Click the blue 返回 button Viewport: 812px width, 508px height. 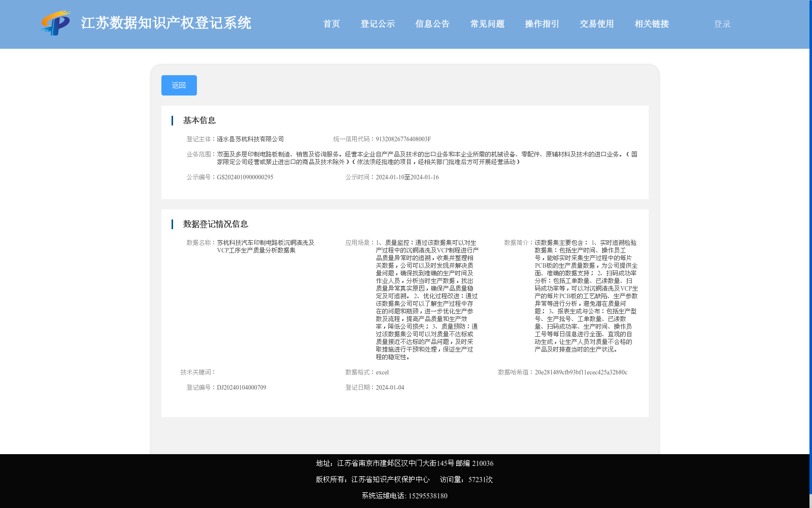(179, 85)
